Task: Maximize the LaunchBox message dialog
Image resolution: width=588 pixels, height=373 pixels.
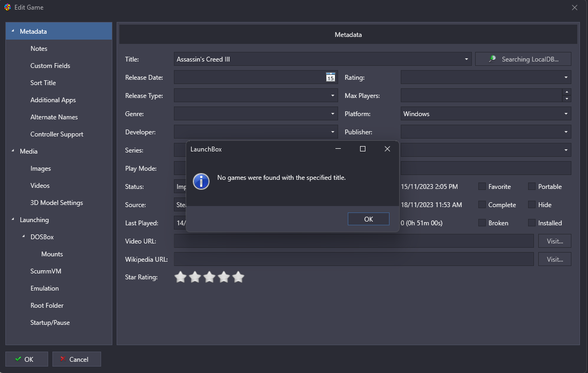Action: point(363,149)
